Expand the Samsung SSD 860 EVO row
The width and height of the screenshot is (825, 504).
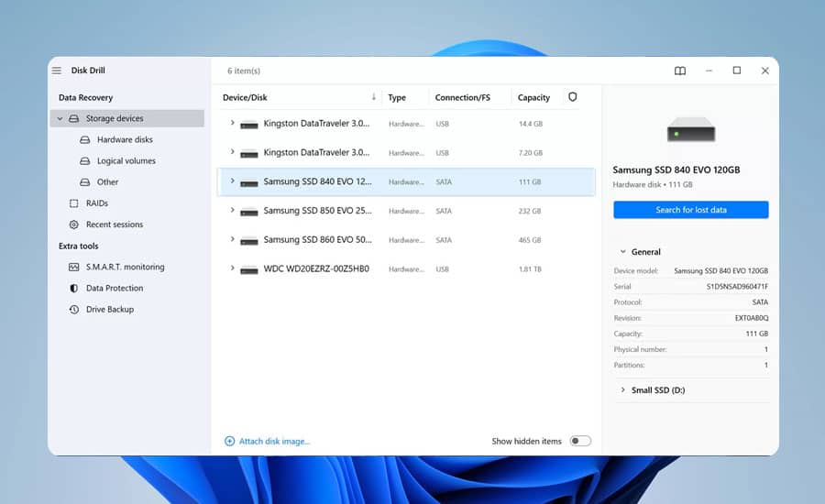[232, 239]
